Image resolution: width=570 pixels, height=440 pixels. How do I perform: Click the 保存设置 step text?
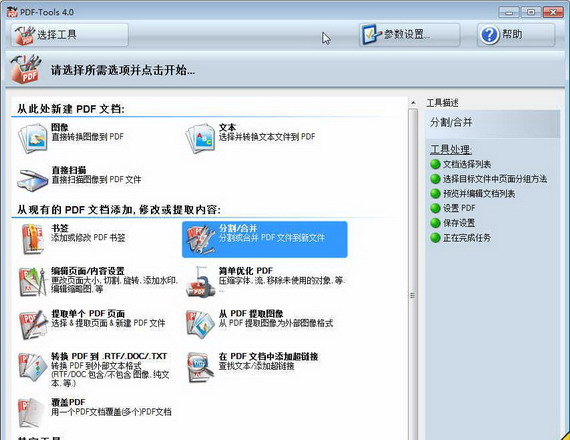click(x=459, y=223)
